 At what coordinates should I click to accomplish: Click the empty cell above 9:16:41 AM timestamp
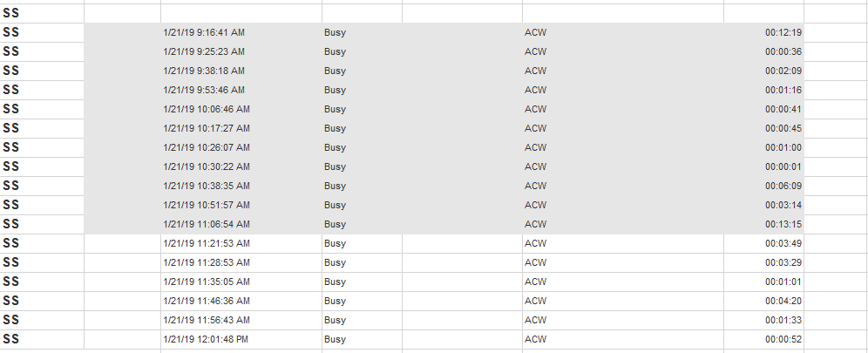pyautogui.click(x=241, y=13)
